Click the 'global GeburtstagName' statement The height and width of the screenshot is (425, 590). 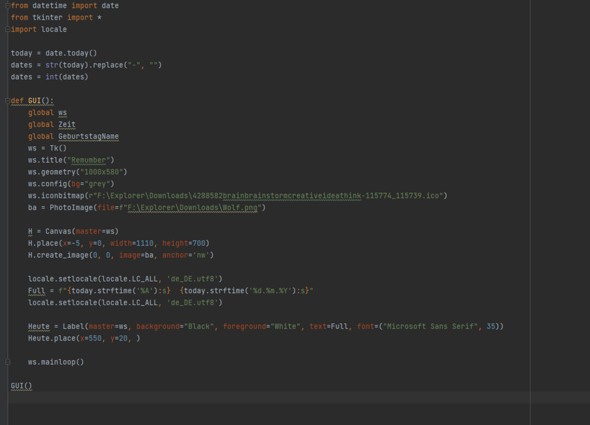click(73, 136)
